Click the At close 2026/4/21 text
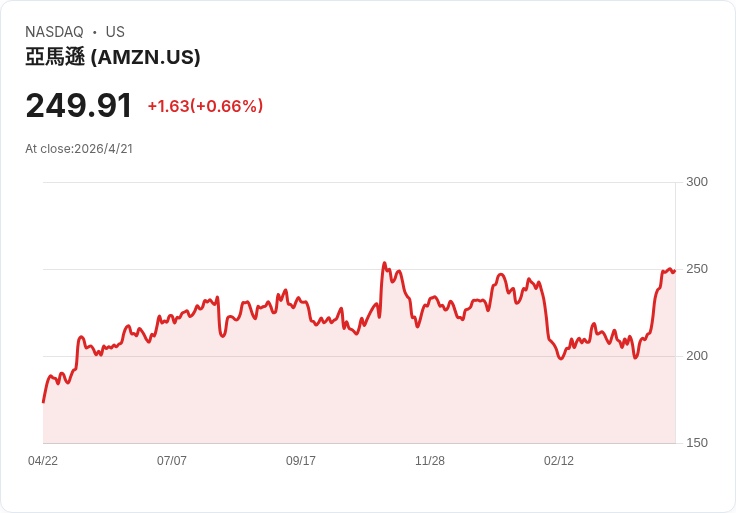This screenshot has width=736, height=513. [79, 149]
